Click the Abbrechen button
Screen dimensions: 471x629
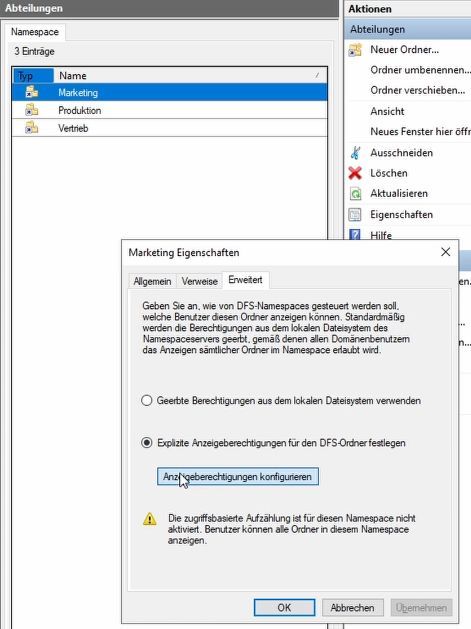[352, 607]
